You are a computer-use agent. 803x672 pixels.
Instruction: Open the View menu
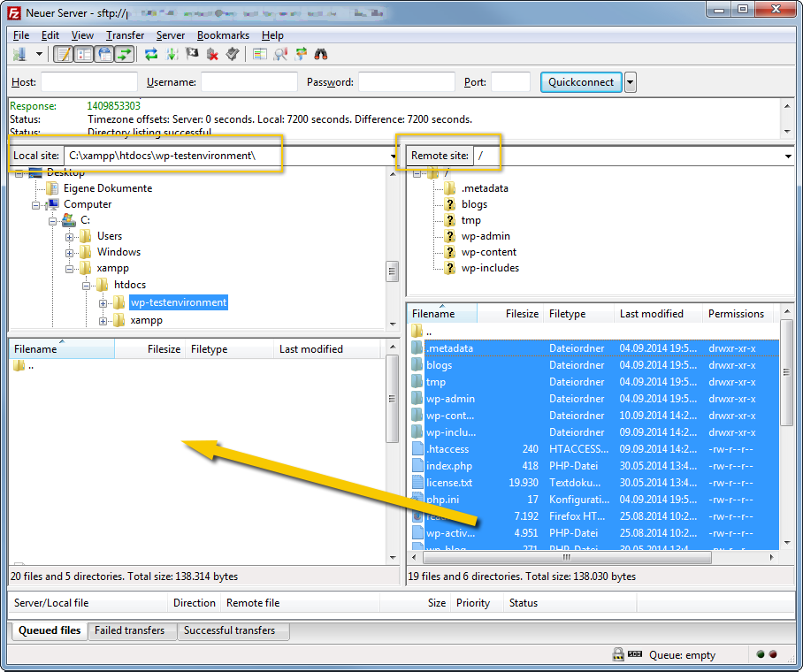(x=82, y=35)
